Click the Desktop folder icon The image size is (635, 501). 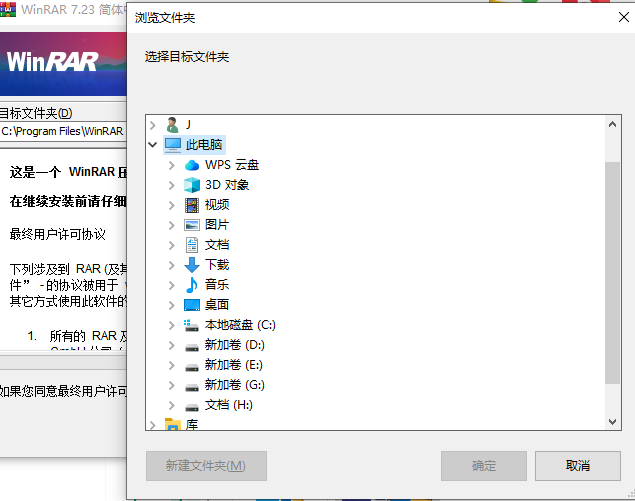[192, 305]
